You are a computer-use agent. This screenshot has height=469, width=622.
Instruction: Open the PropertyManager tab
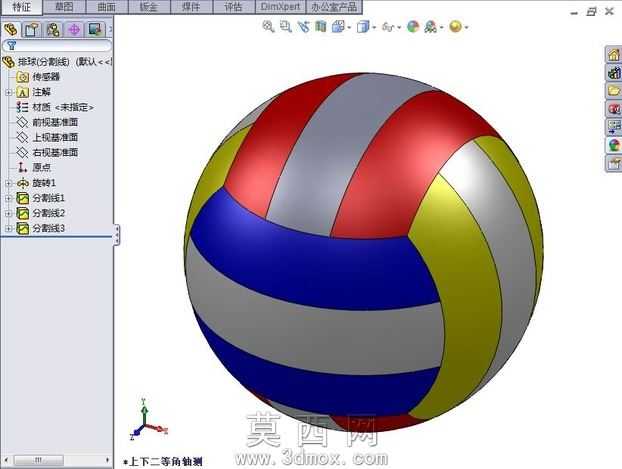32,30
